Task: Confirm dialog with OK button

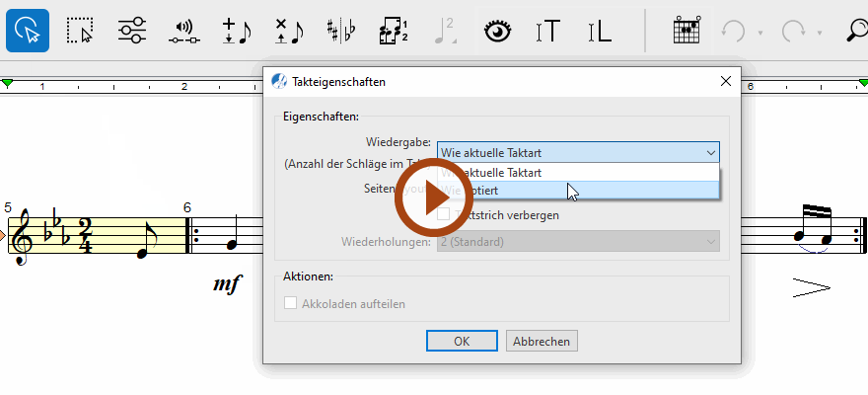Action: [462, 341]
